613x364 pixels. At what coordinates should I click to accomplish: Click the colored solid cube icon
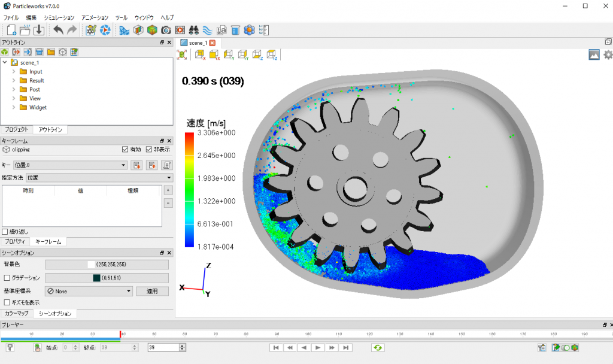(152, 30)
